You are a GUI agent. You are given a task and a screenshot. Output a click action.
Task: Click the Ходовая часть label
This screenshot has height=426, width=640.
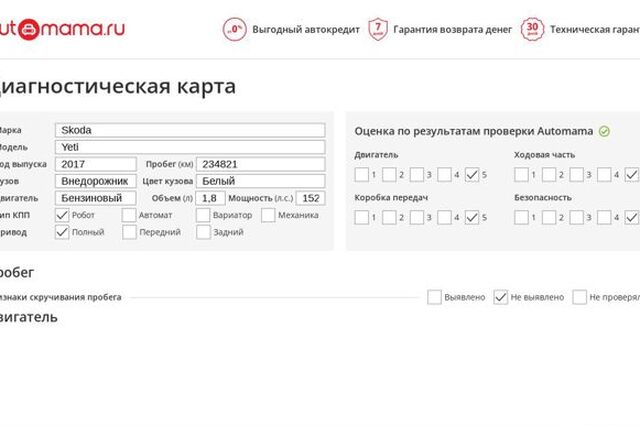(x=544, y=155)
